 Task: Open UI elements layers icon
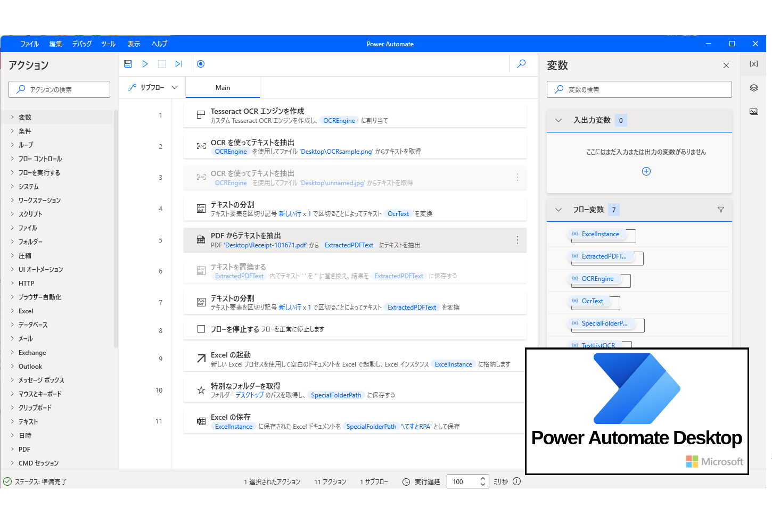click(754, 88)
